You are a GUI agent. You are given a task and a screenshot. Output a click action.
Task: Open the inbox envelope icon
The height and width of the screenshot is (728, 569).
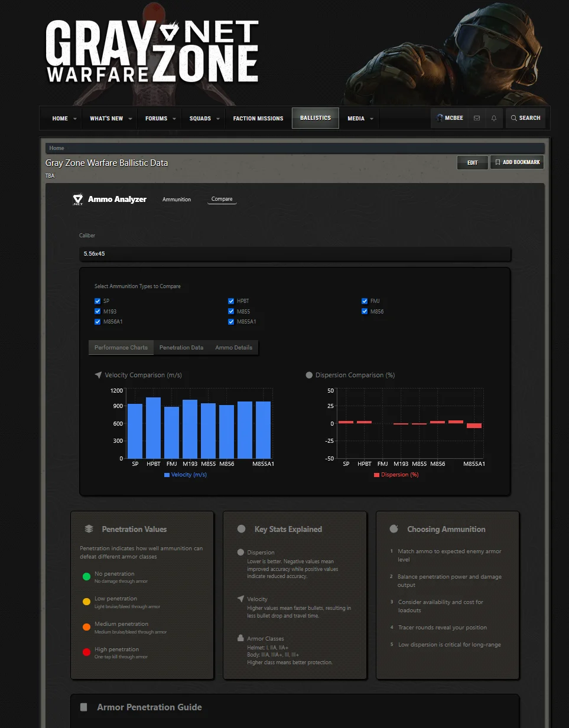(x=477, y=118)
